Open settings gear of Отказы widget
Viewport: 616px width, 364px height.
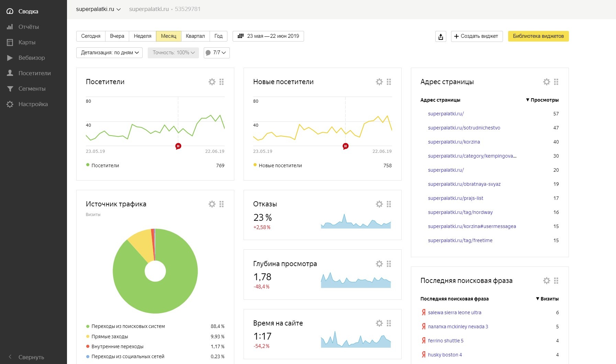tap(379, 204)
